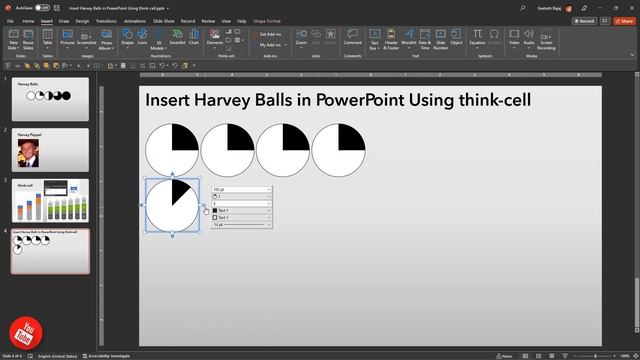Click the Reuse Slides icon

[x=28, y=40]
